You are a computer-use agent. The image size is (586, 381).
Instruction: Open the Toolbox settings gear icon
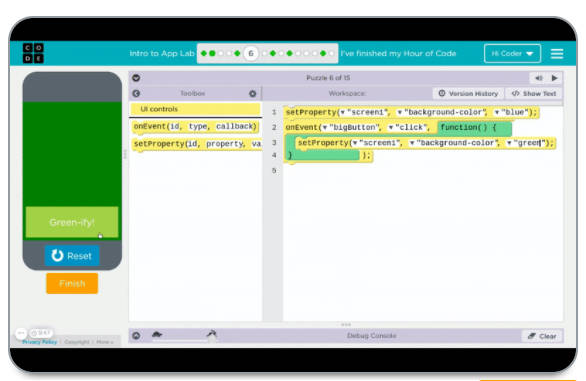[x=253, y=93]
